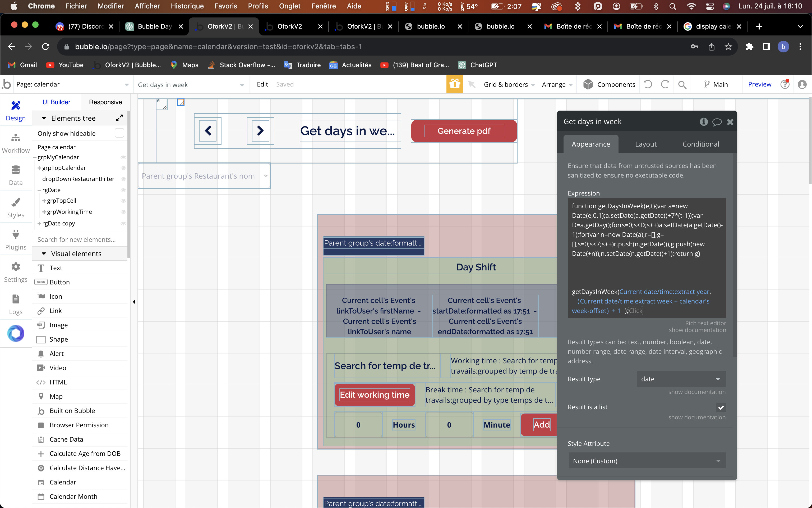The height and width of the screenshot is (508, 812).
Task: Click the Preview link
Action: click(x=760, y=84)
